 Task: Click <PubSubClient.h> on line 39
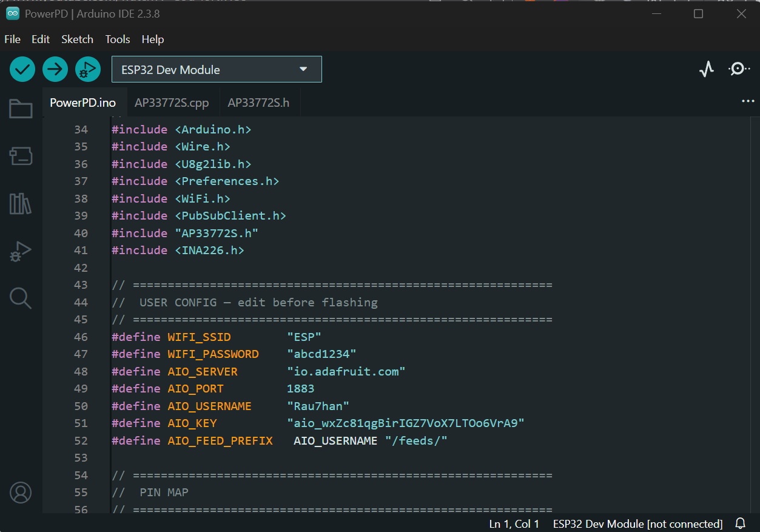click(230, 215)
